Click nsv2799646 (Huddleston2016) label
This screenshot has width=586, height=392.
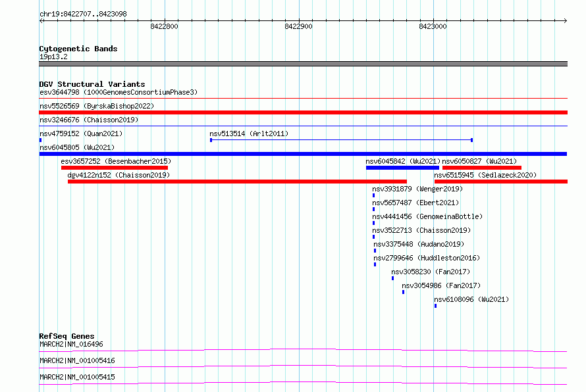[427, 258]
